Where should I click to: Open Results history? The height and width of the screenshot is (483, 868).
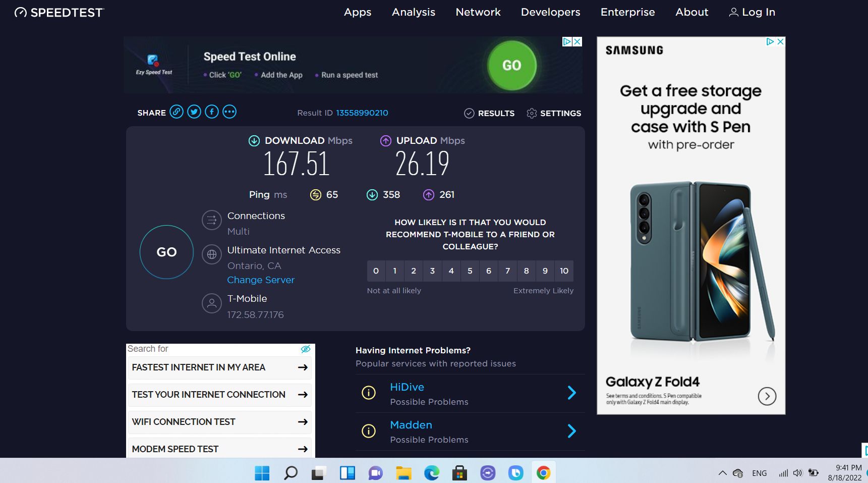click(489, 113)
